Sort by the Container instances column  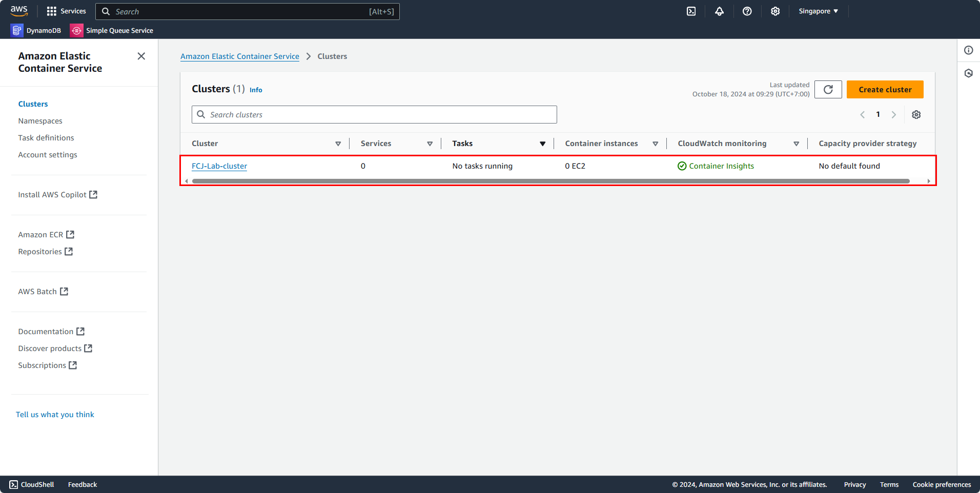point(656,144)
